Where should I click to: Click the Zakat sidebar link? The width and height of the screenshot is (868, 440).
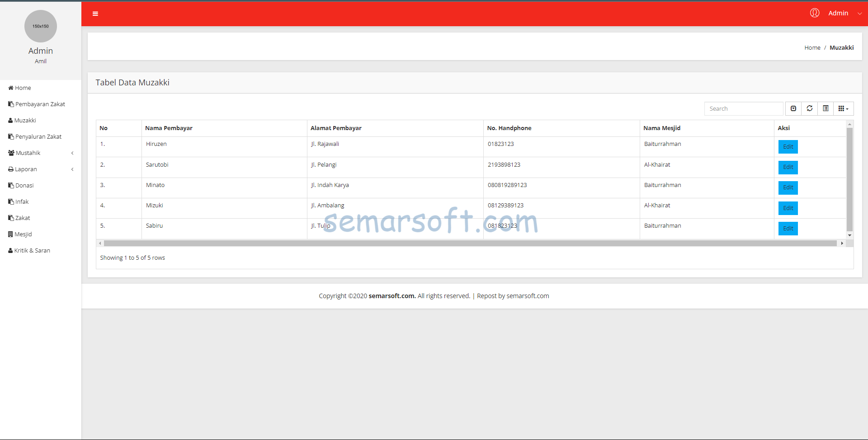click(x=22, y=218)
